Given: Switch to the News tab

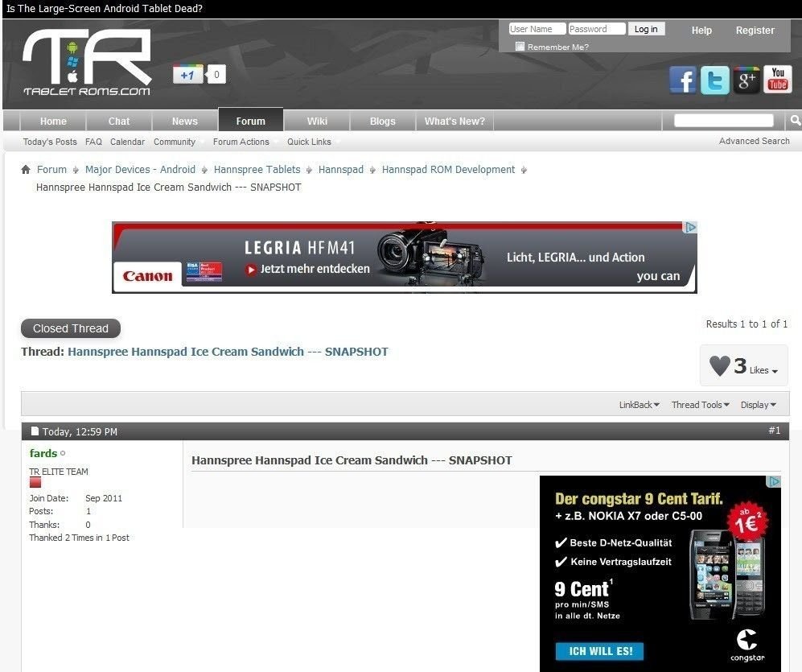Looking at the screenshot, I should pyautogui.click(x=185, y=122).
